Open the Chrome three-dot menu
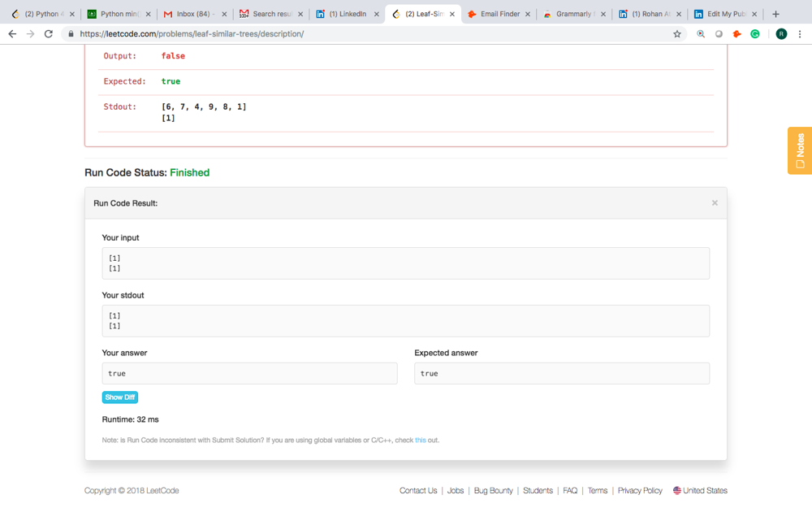 point(800,34)
